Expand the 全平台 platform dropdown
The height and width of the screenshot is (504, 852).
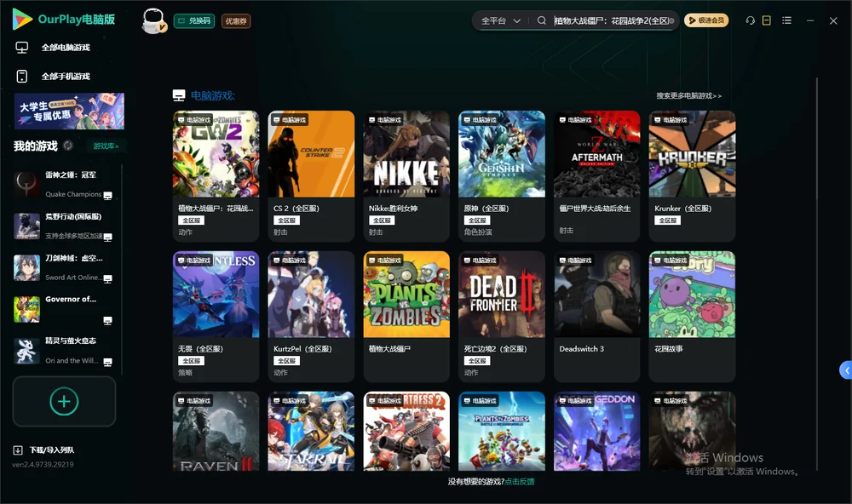(500, 20)
